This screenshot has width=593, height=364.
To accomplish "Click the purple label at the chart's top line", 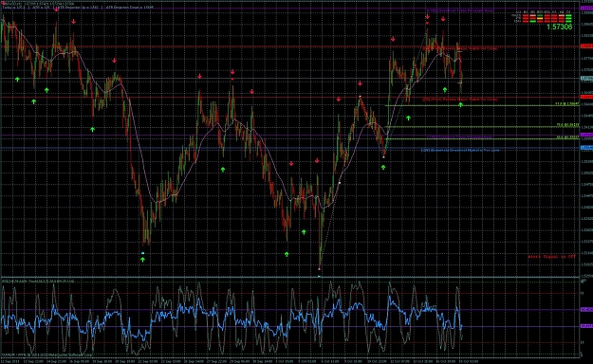I will 460,11.
